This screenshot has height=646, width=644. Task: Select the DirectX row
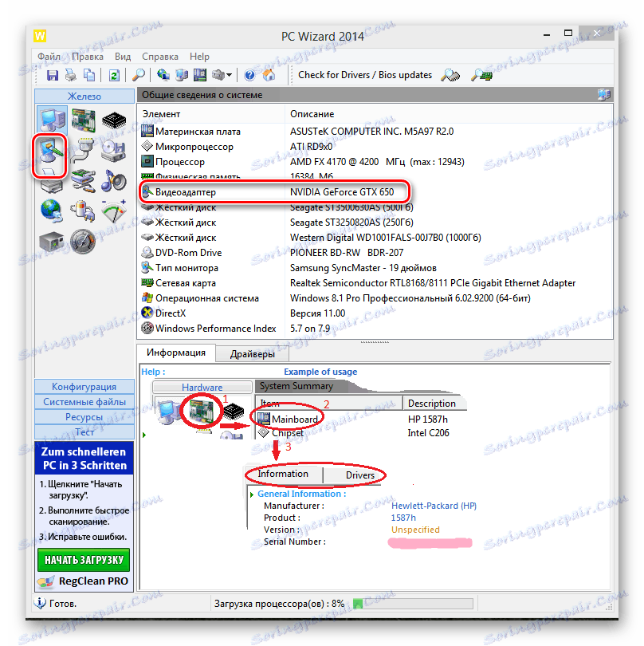(x=375, y=313)
